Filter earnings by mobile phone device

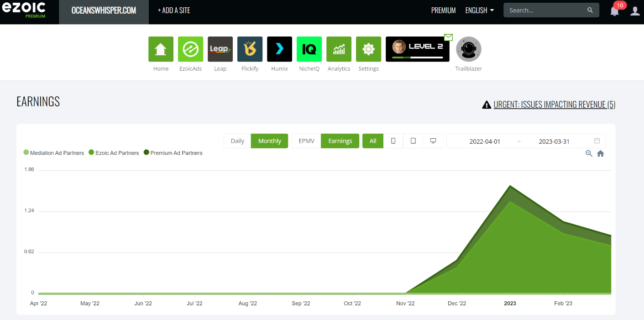pyautogui.click(x=393, y=141)
